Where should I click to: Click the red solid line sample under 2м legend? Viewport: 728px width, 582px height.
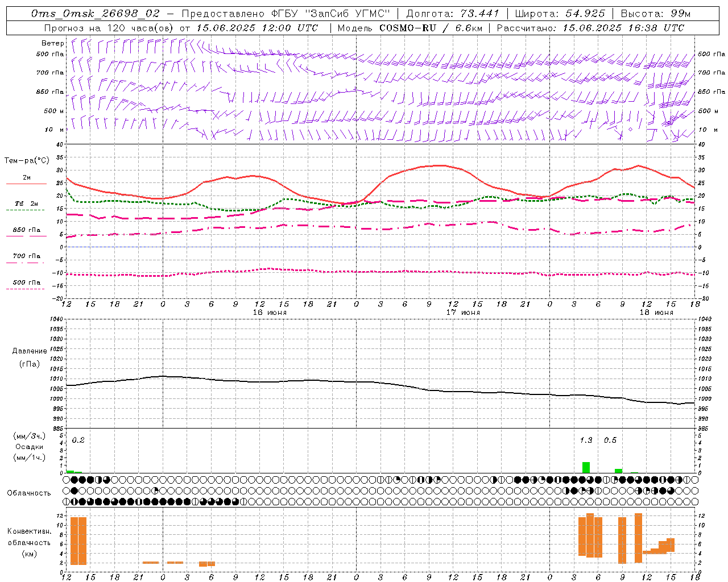[x=26, y=184]
